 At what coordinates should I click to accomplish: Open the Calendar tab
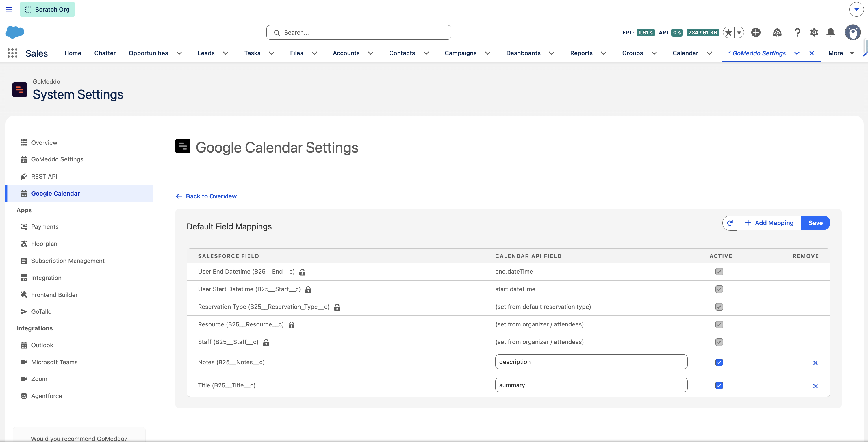[x=685, y=53]
